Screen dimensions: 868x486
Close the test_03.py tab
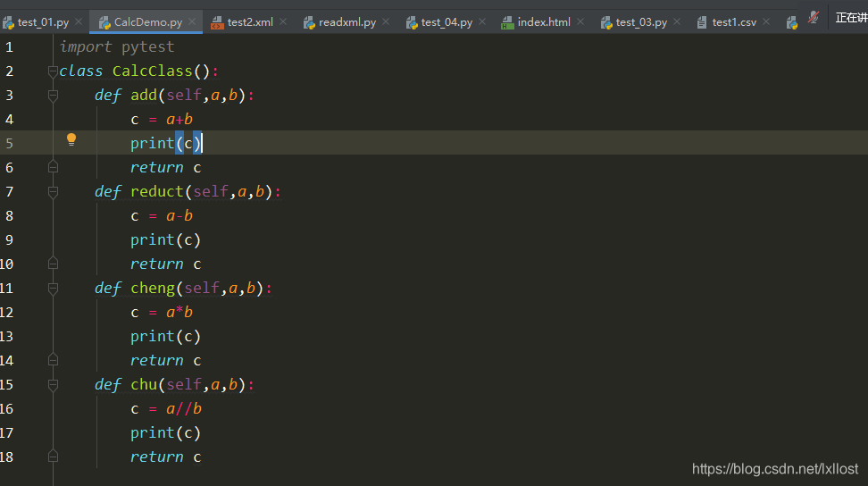coord(677,21)
